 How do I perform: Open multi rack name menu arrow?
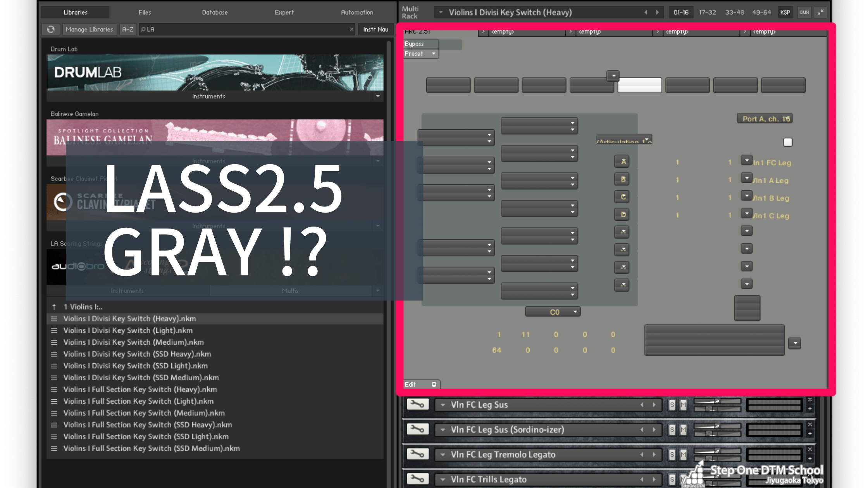click(x=441, y=12)
